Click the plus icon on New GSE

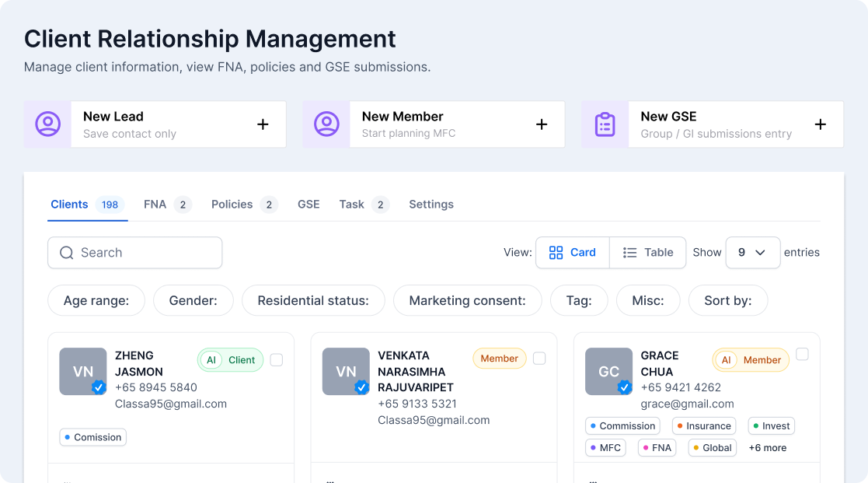click(x=820, y=124)
